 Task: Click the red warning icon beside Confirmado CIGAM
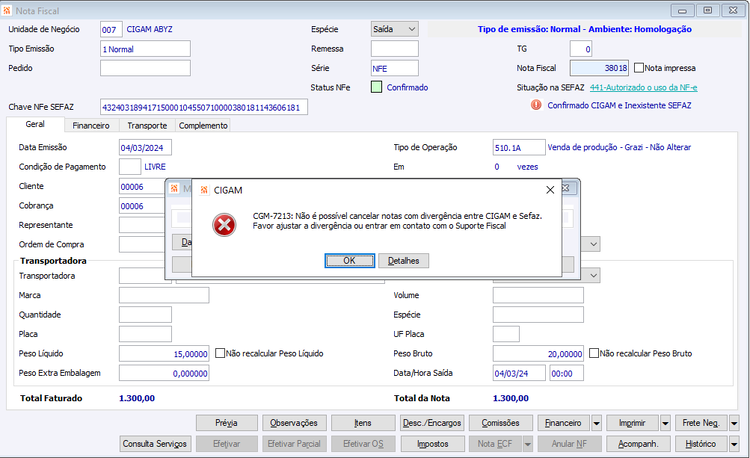[x=536, y=105]
